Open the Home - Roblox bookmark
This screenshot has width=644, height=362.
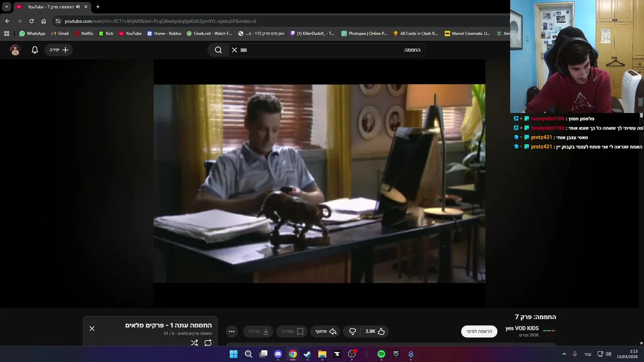(x=164, y=33)
